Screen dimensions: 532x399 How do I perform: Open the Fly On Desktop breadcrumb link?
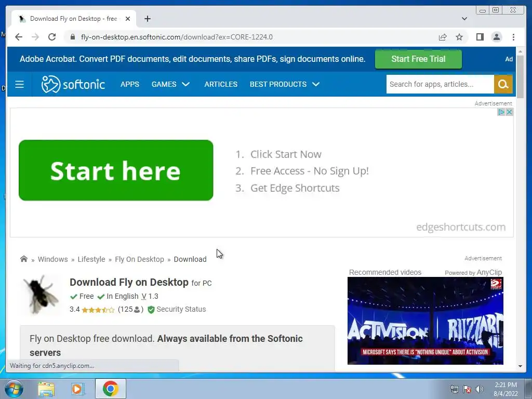tap(139, 259)
